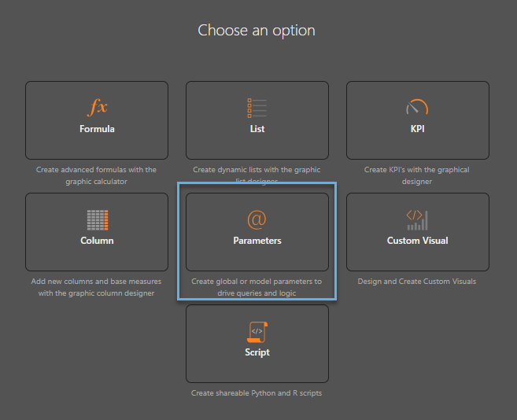
Task: Click 'Create KPI's with the graphical designer' text
Action: tap(417, 175)
